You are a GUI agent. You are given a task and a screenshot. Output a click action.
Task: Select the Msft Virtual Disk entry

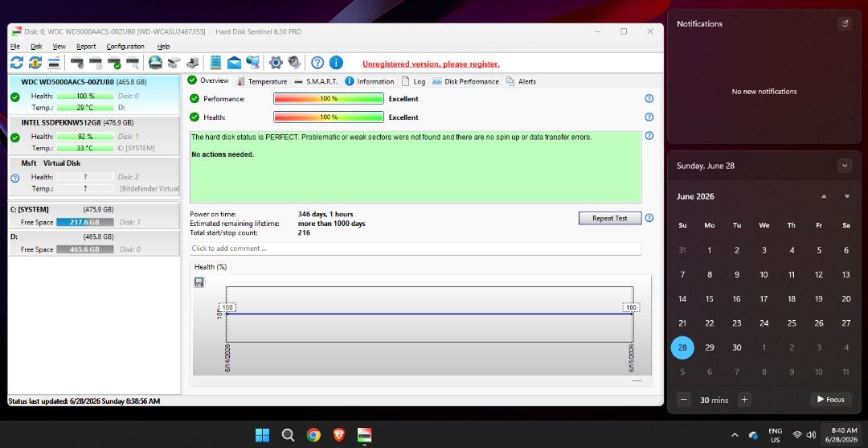94,176
